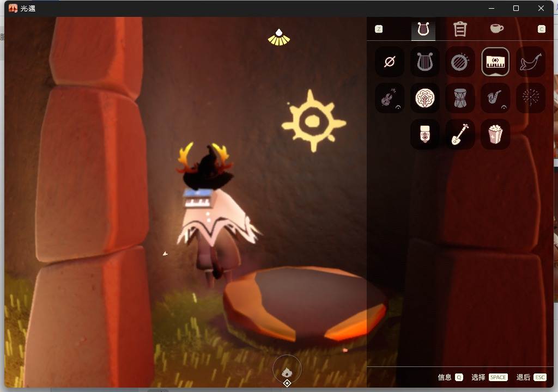Equip the shovel item

point(460,134)
